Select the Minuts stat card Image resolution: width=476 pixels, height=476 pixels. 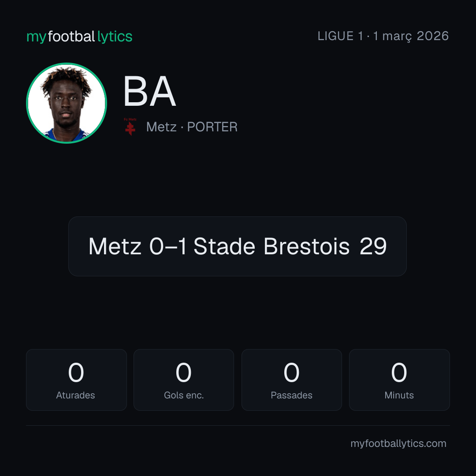(399, 380)
